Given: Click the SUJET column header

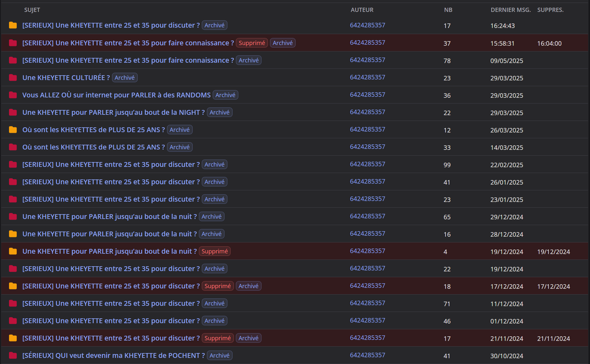Looking at the screenshot, I should click(32, 10).
